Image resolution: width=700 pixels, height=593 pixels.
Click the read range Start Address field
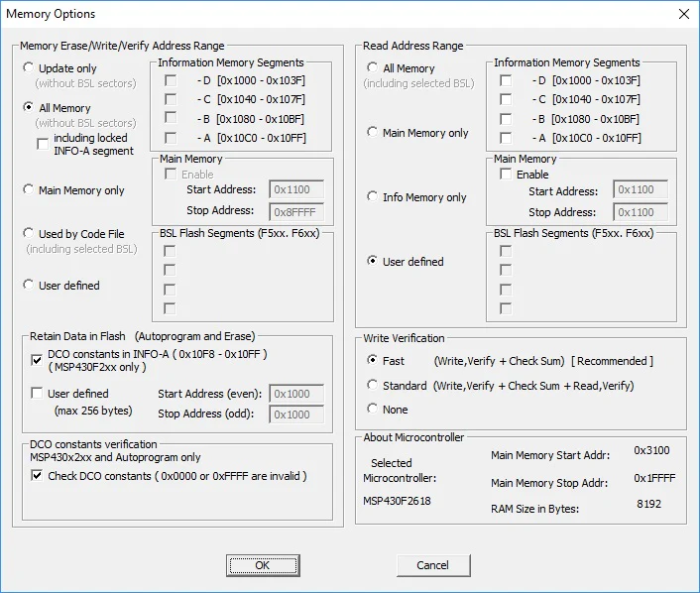click(641, 191)
